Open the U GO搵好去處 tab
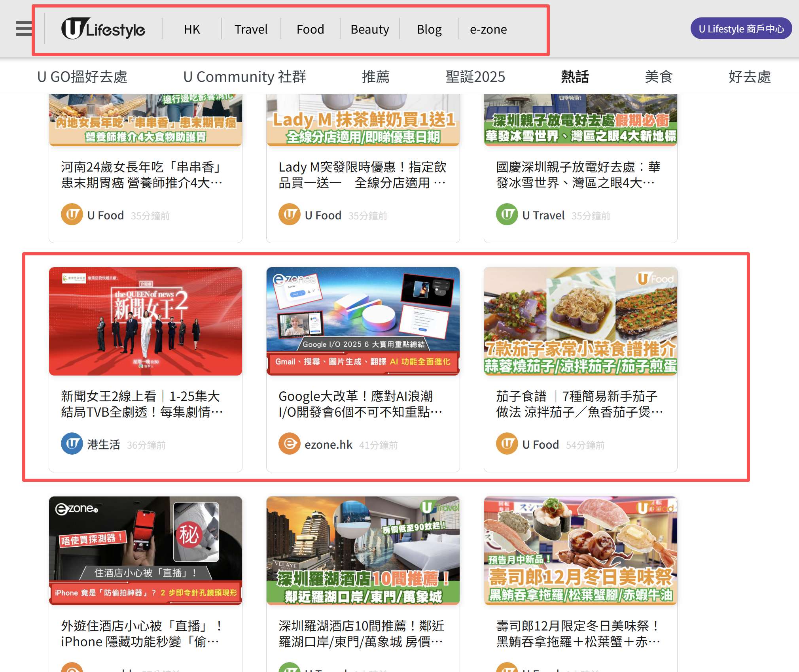Viewport: 799px width, 672px height. point(82,77)
